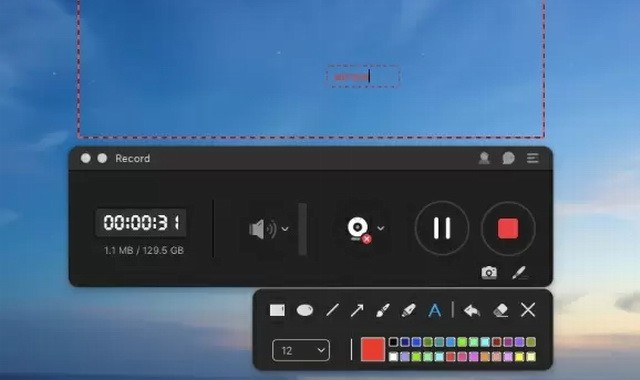Select the eraser tool
This screenshot has width=640, height=380.
coord(501,310)
